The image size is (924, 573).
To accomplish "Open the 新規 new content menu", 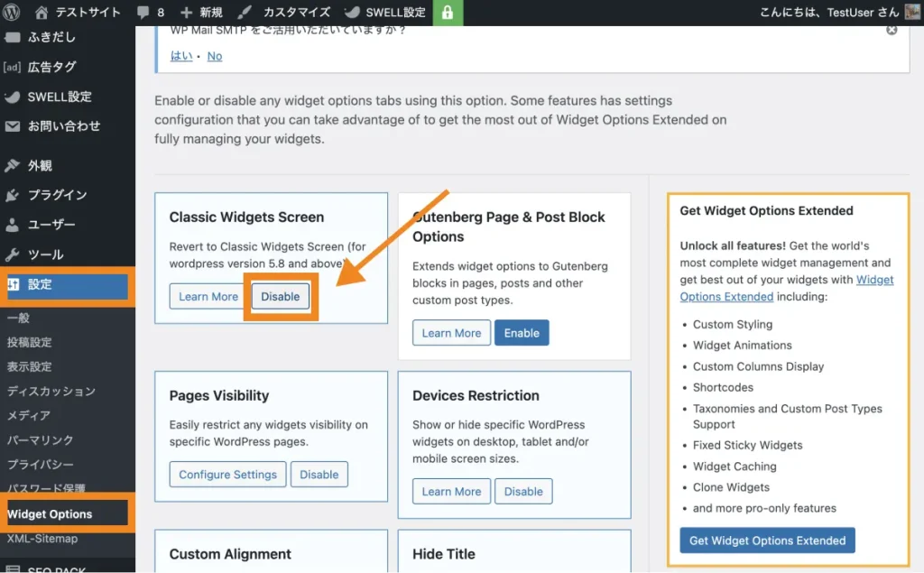I will (x=201, y=13).
